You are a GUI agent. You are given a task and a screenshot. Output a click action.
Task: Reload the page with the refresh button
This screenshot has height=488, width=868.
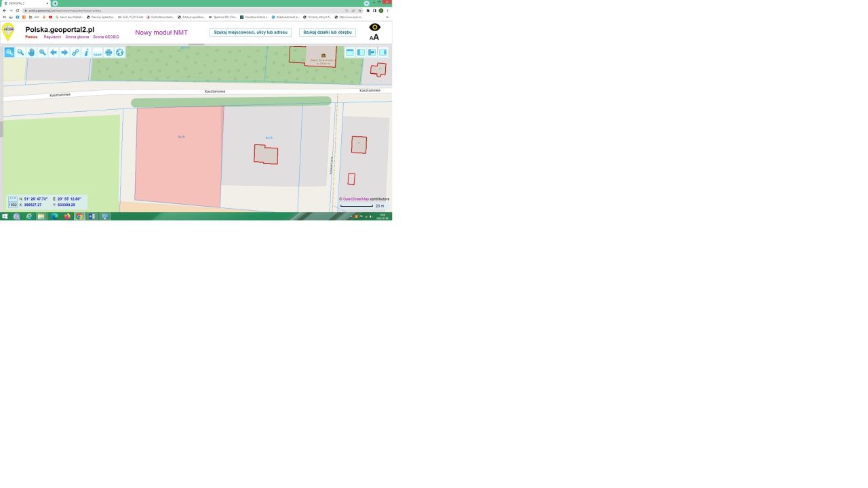pyautogui.click(x=18, y=11)
